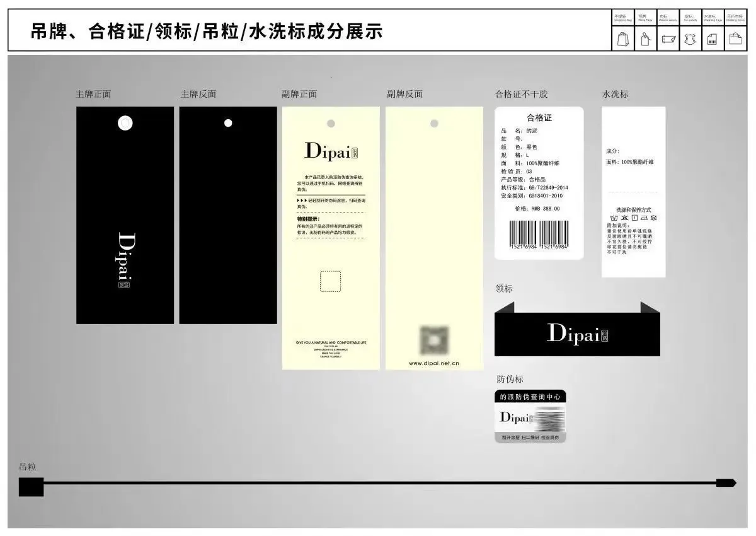Click the Washing Tags barcode icon
Viewport: 756px width, 536px height.
pos(713,40)
